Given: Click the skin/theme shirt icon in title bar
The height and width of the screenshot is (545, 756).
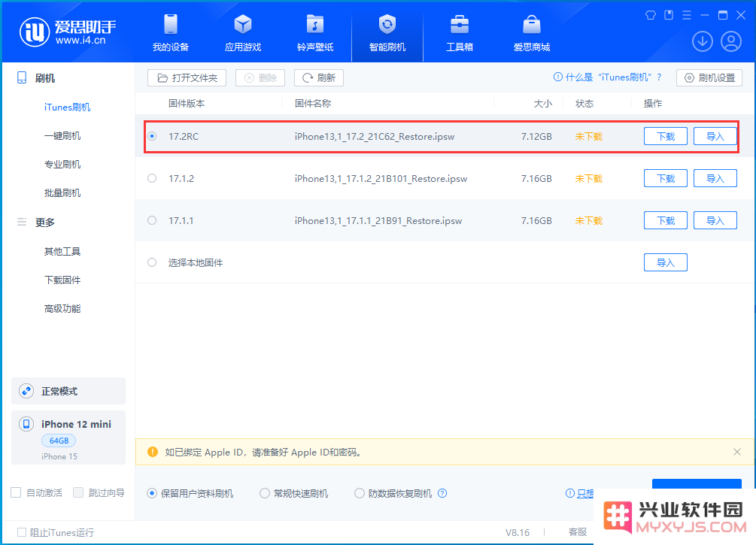Looking at the screenshot, I should click(651, 16).
